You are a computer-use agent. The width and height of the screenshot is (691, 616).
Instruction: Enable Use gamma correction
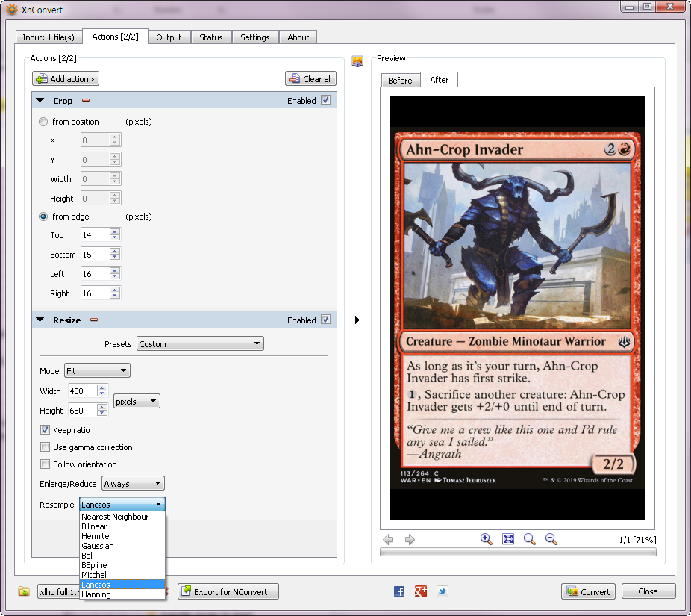(46, 447)
